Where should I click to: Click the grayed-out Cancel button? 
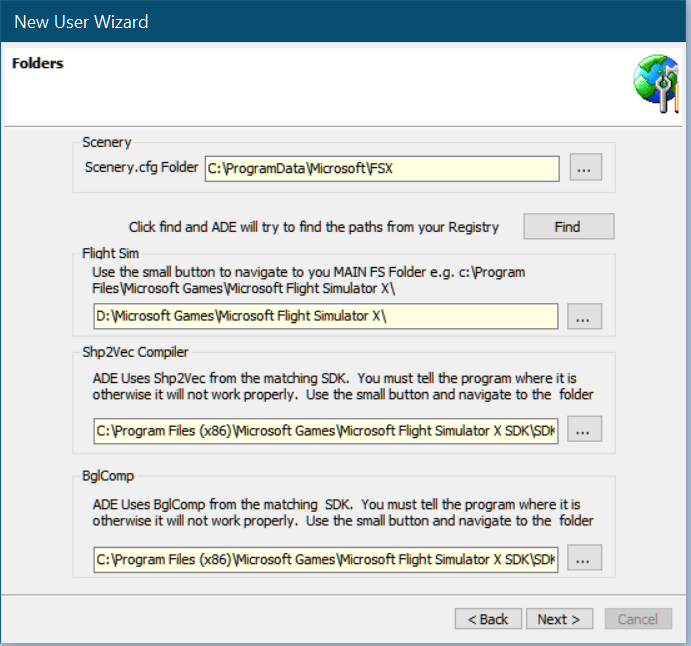[x=638, y=619]
